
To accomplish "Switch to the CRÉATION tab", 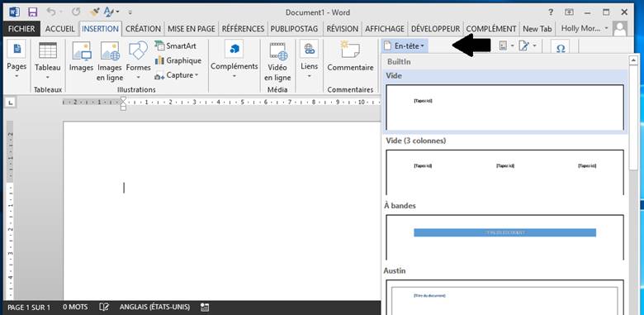I will tap(143, 29).
